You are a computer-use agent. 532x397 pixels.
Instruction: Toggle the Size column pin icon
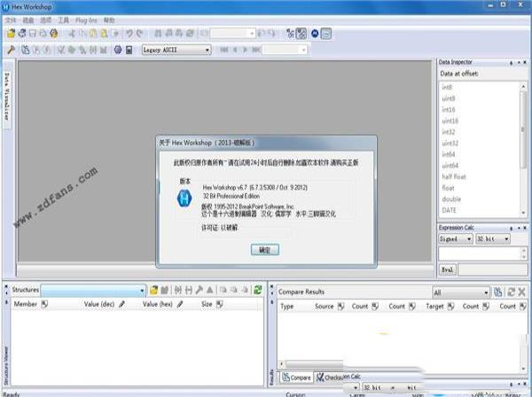point(218,304)
